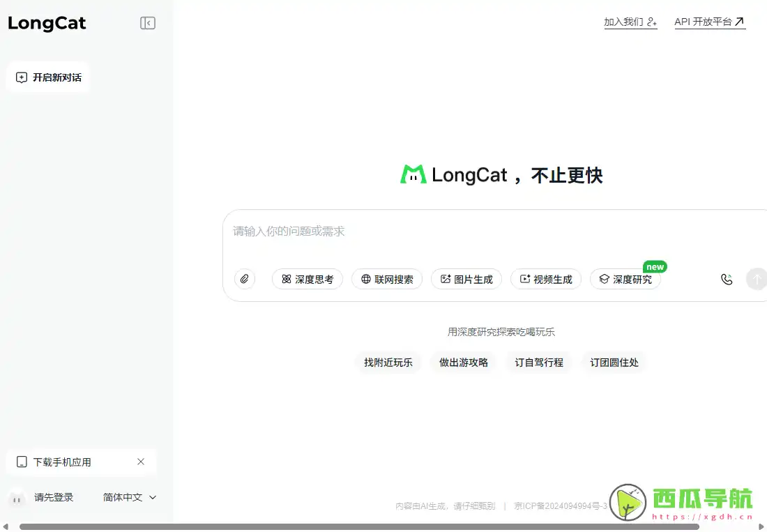
Task: Open the 加入我们 link
Action: (x=630, y=22)
